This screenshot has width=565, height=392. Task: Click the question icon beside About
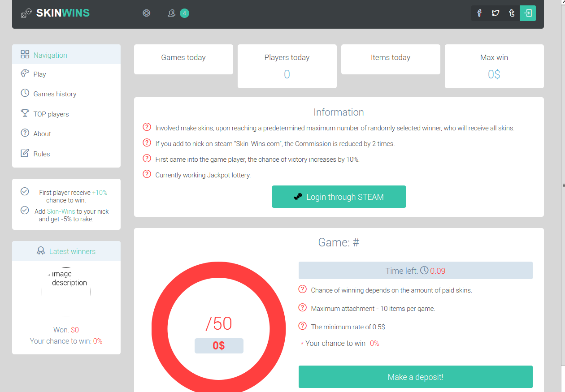click(25, 133)
